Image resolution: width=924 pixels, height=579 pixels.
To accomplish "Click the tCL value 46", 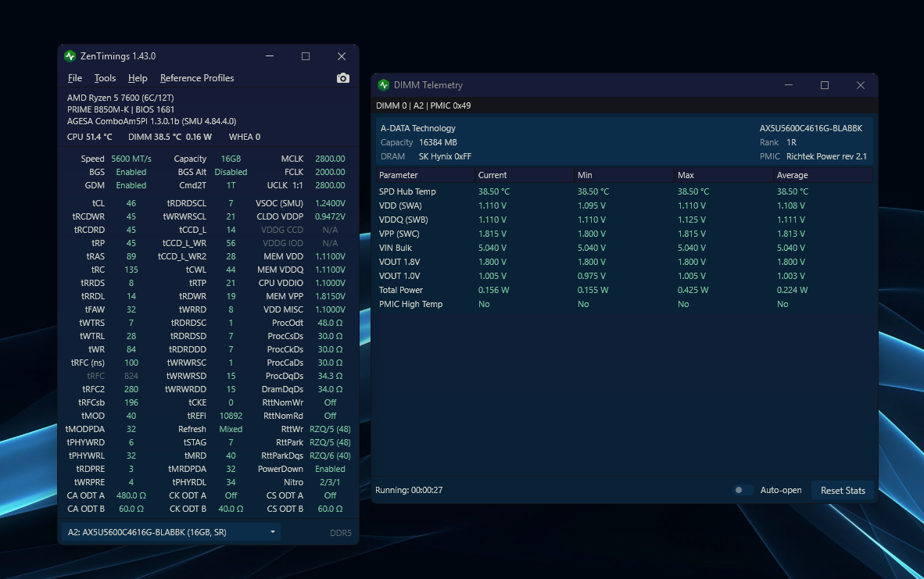I will click(x=131, y=203).
